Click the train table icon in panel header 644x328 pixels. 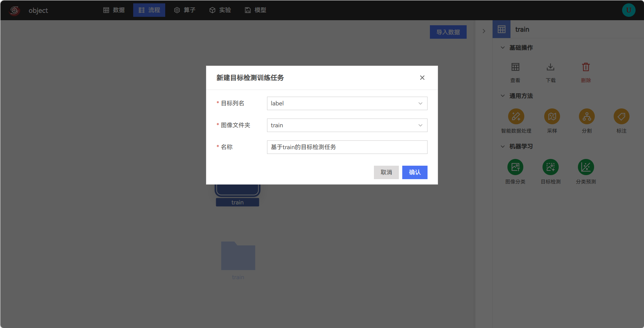(x=501, y=29)
